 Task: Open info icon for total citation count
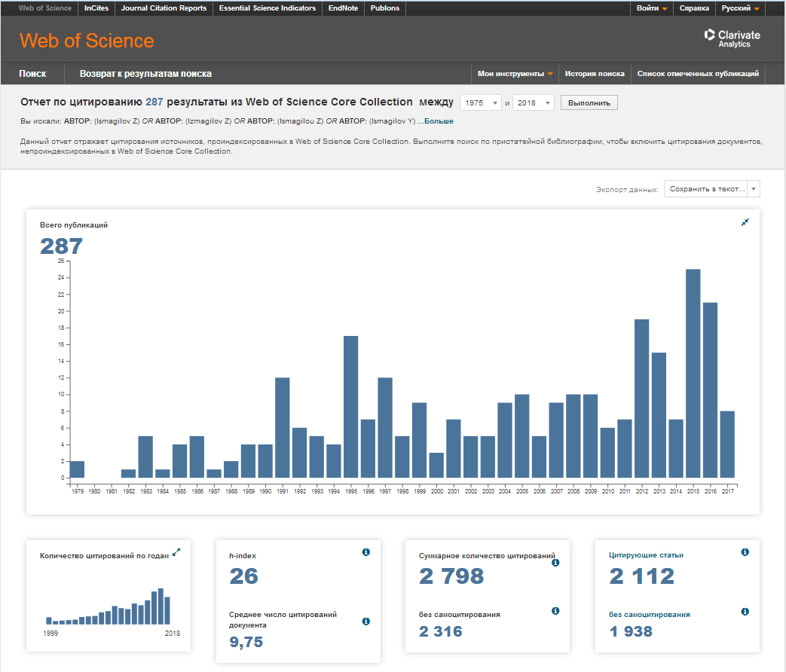[x=555, y=563]
